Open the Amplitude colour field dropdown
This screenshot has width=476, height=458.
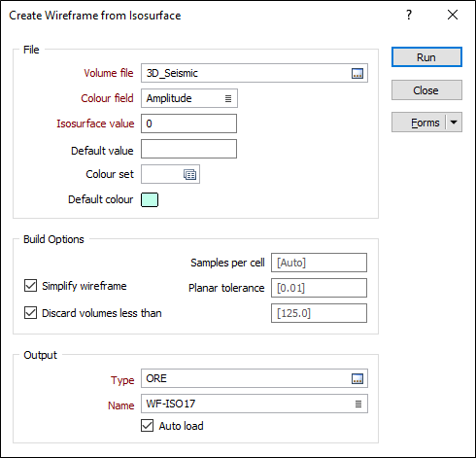pyautogui.click(x=189, y=98)
